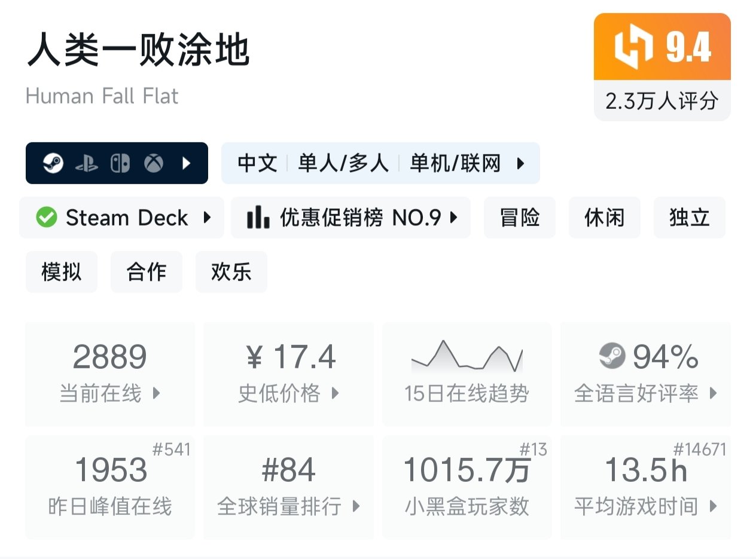Expand the platform list arrow
Screen dimensions: 756x559
187,163
